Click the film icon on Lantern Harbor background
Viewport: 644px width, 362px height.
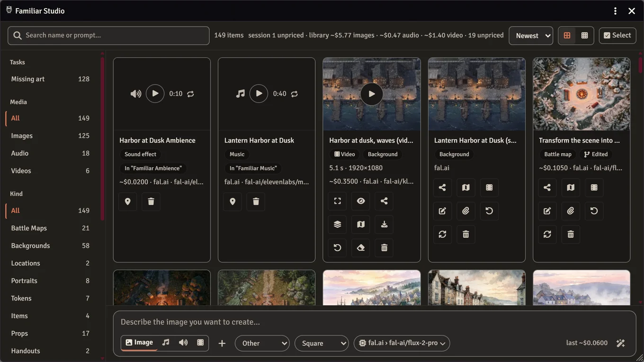click(x=489, y=187)
